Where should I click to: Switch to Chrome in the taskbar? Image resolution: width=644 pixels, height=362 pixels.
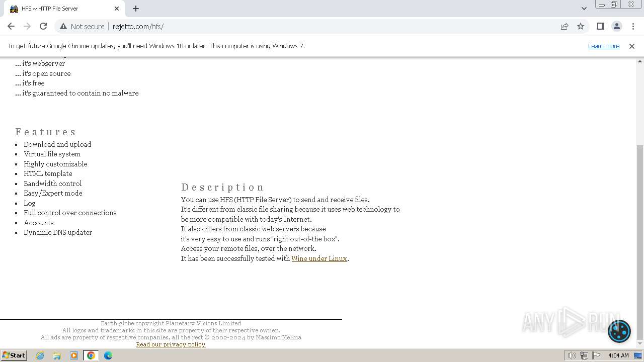point(91,355)
